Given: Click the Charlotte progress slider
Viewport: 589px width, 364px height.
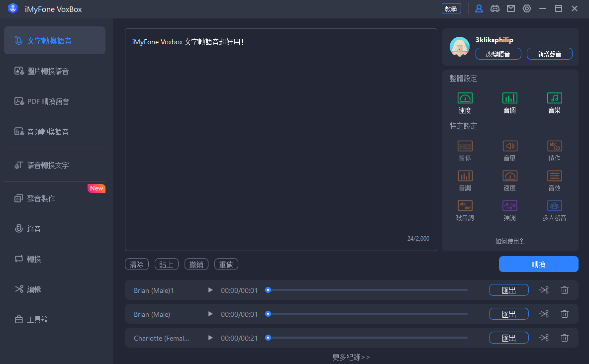Looking at the screenshot, I should pyautogui.click(x=367, y=338).
